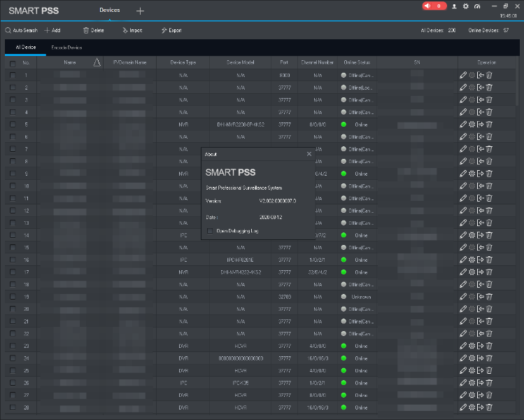Add a new tab with the plus icon
Image resolution: width=524 pixels, height=420 pixels.
coord(140,11)
